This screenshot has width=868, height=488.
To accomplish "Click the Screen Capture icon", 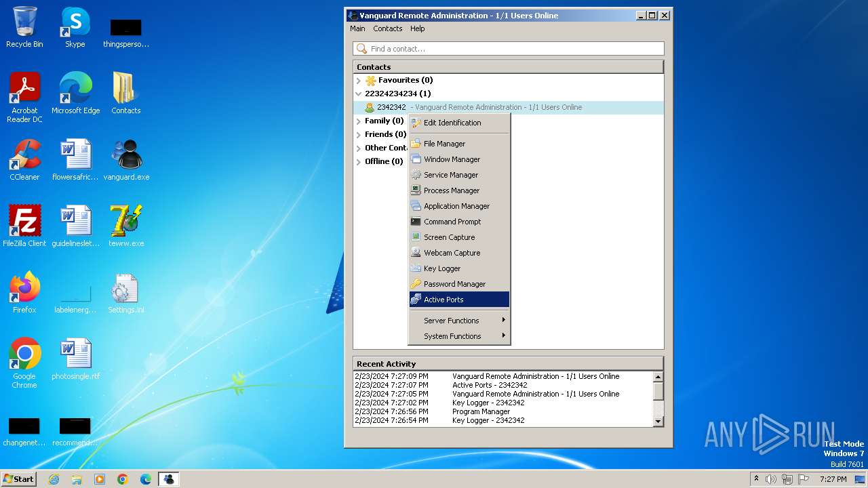I will (416, 237).
